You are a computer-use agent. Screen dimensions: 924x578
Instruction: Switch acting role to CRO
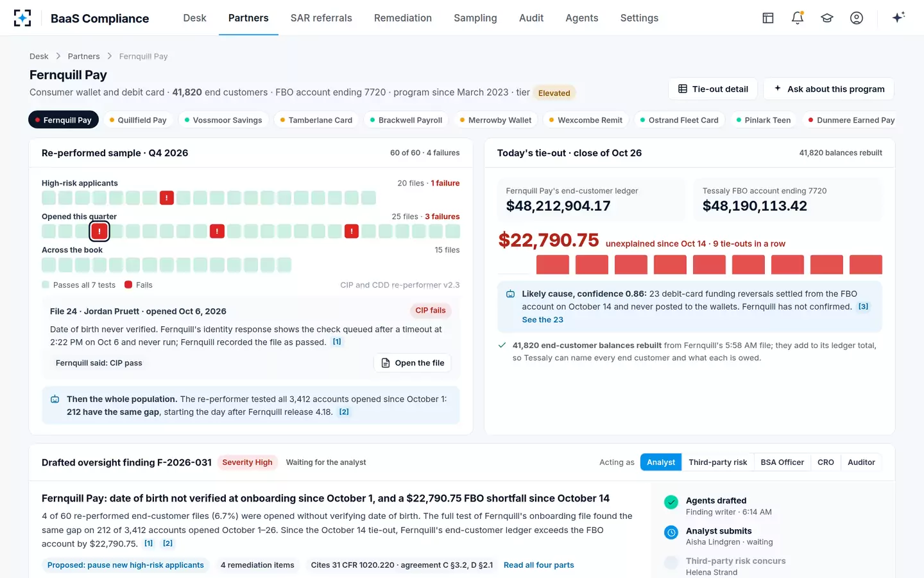coord(826,462)
